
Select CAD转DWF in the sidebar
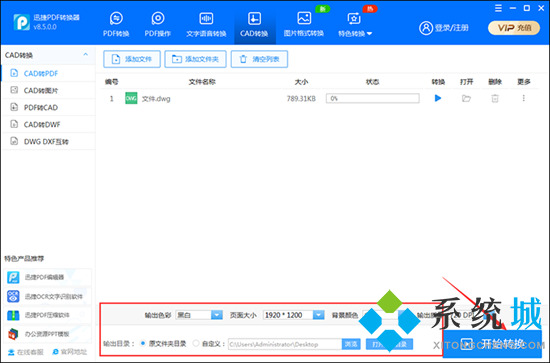click(48, 124)
